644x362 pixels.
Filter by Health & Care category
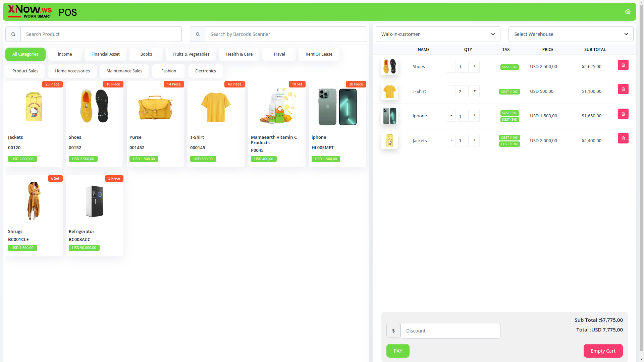[x=239, y=54]
